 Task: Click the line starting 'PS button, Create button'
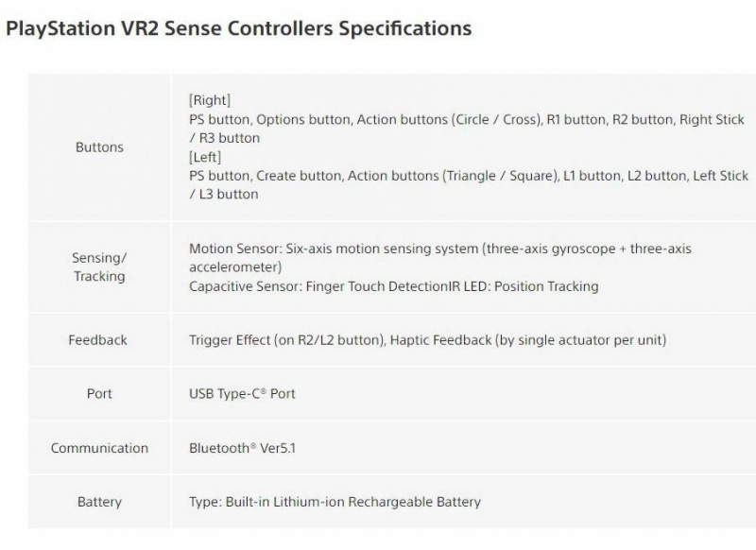(x=468, y=176)
